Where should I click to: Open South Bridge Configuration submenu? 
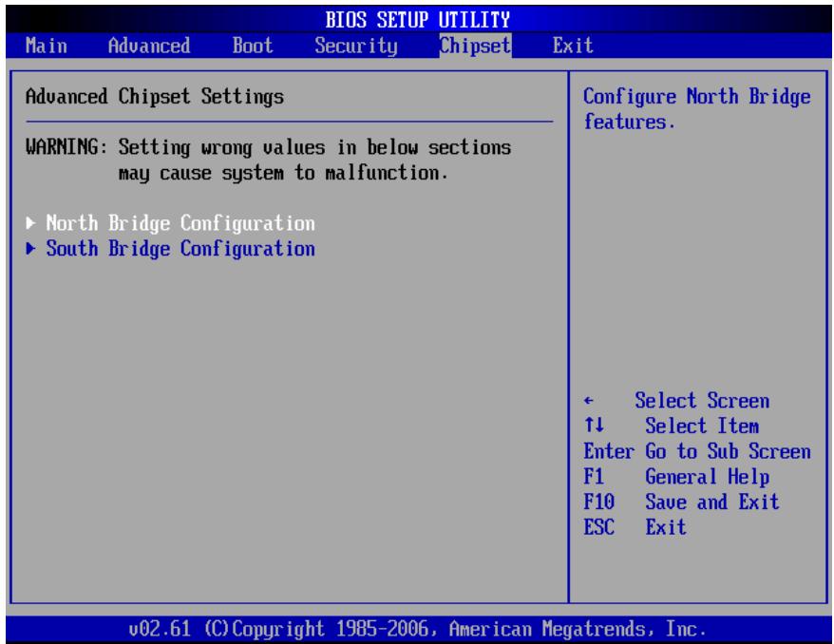(x=180, y=249)
